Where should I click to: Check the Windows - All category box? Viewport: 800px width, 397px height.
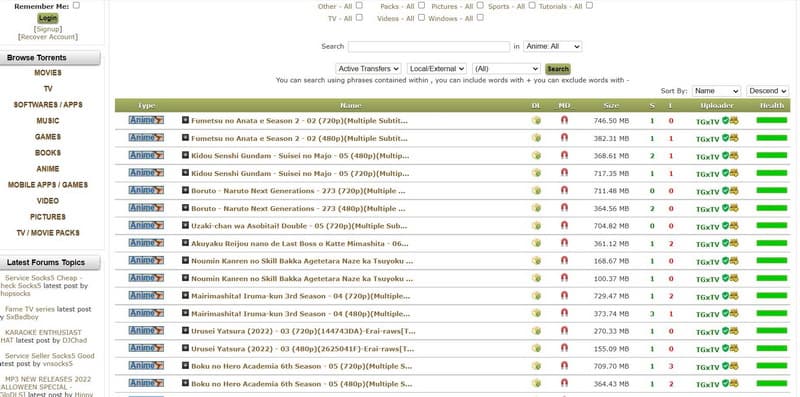pos(480,17)
